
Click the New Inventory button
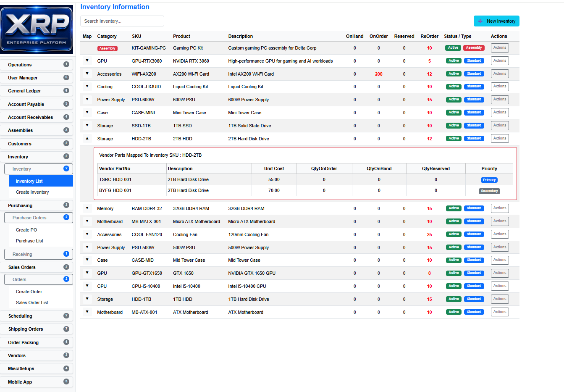point(496,21)
